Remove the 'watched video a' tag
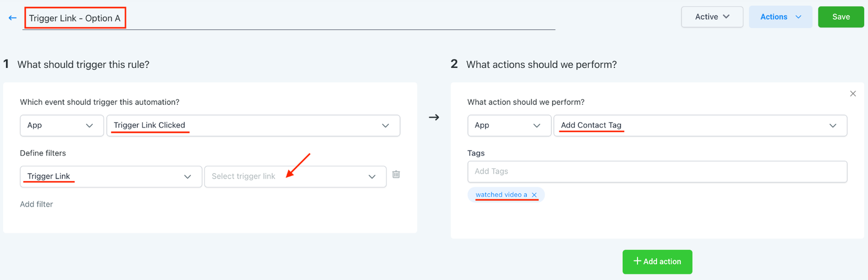This screenshot has height=280, width=868. tap(534, 195)
